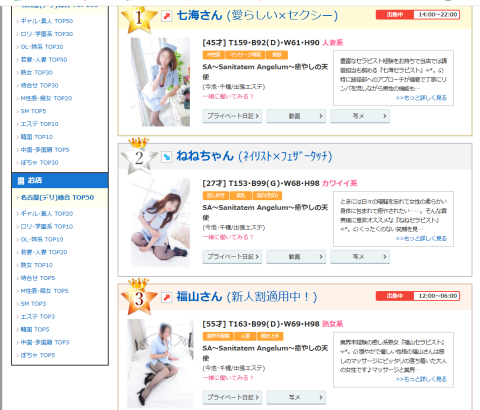Click the 七海さん name heading link

199,16
